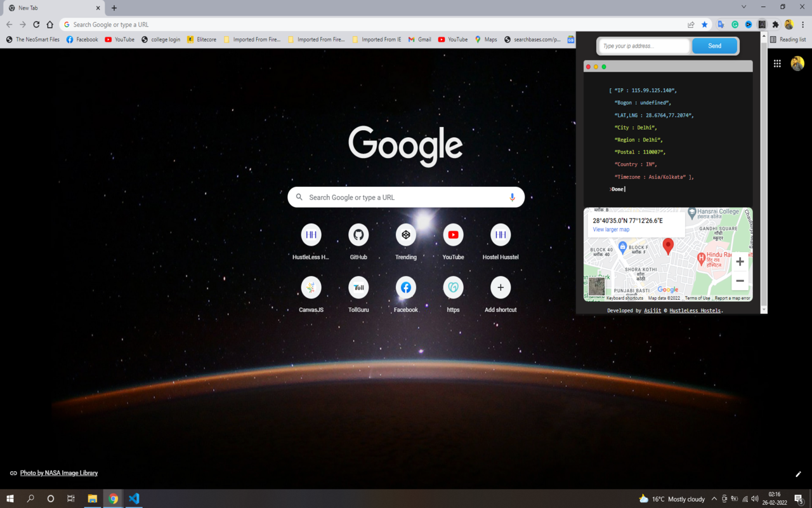Viewport: 812px width, 508px height.
Task: Click the Terms of Use map link
Action: coord(697,298)
